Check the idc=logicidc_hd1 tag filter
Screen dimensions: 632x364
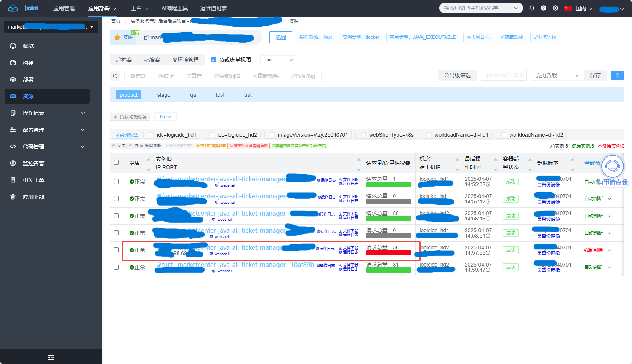point(151,135)
